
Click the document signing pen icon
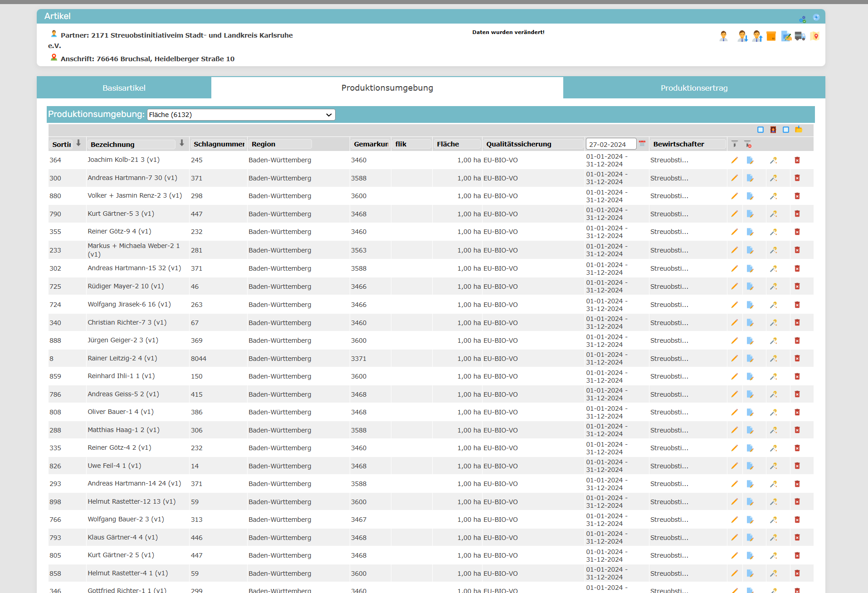tap(786, 36)
